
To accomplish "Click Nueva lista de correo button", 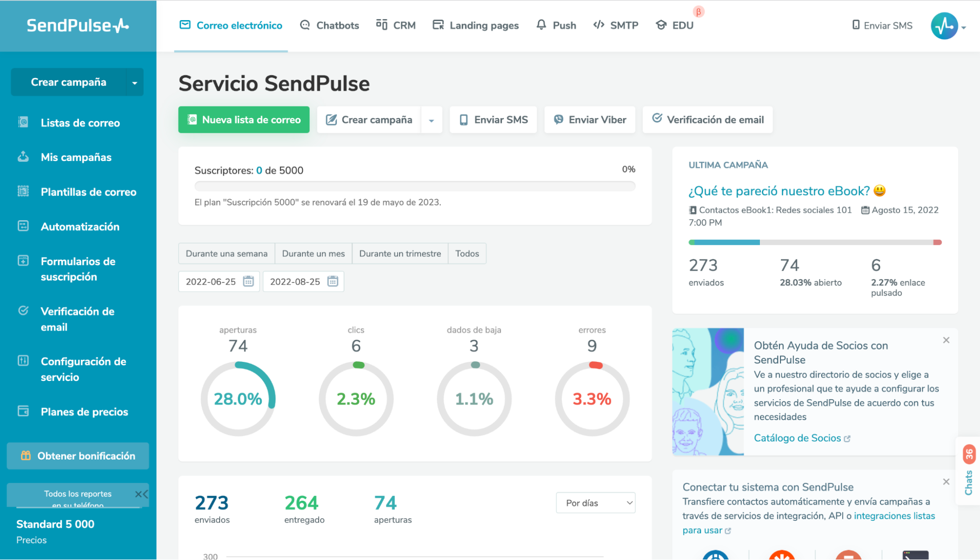I will pyautogui.click(x=244, y=120).
